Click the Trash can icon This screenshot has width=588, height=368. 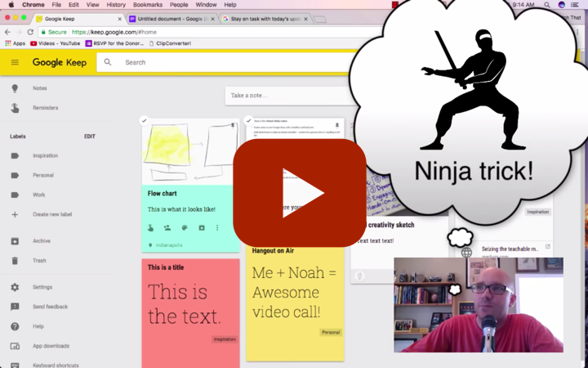pos(15,261)
